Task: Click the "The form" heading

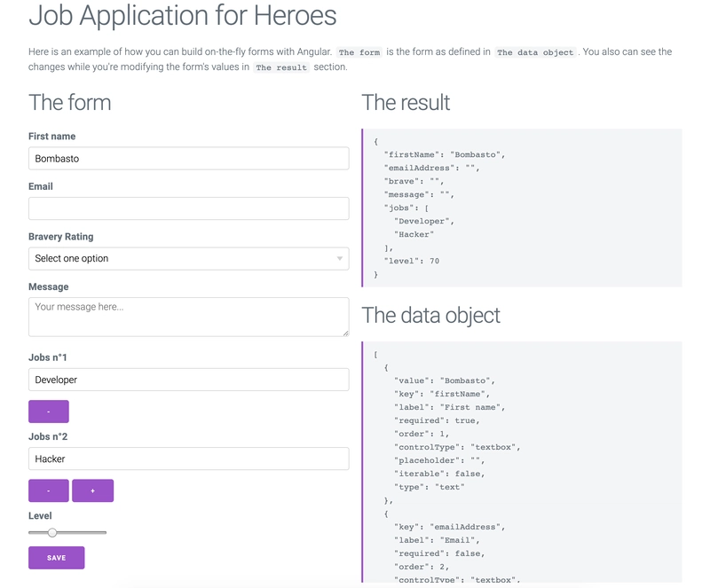Action: (70, 102)
